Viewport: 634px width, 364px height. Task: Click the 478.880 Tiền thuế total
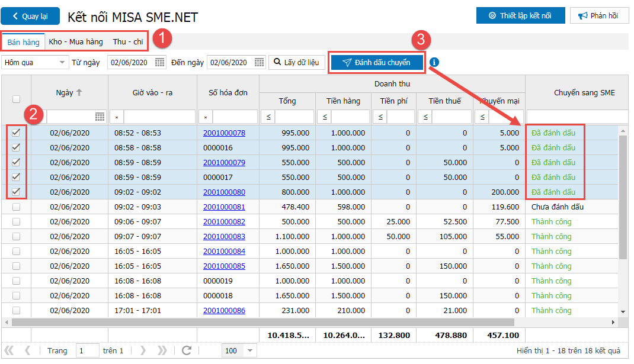pos(451,336)
